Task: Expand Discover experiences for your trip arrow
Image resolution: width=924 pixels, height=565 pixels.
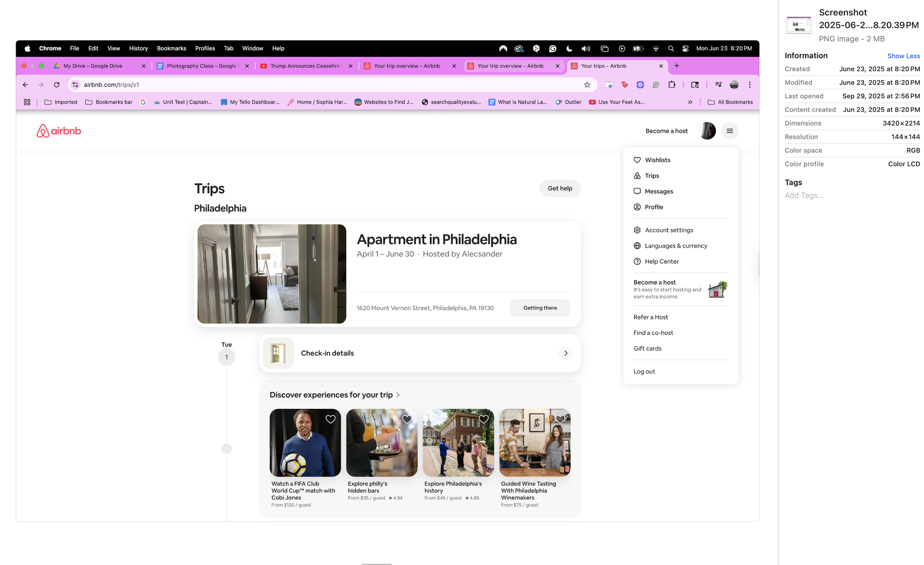Action: pos(398,395)
